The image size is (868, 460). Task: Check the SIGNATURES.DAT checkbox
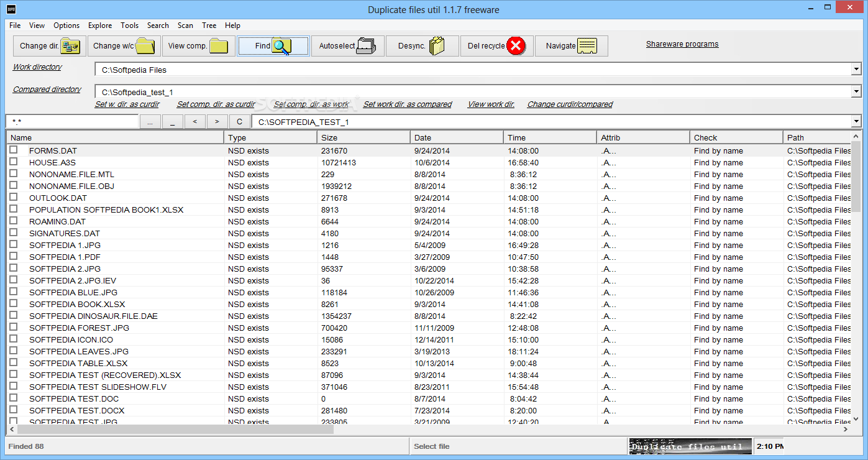coord(14,232)
